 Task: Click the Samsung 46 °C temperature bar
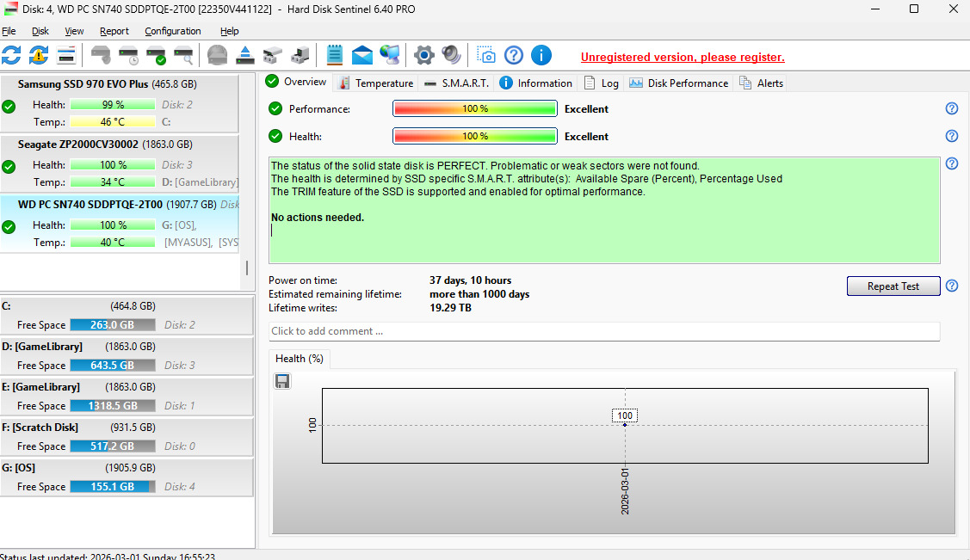[113, 122]
